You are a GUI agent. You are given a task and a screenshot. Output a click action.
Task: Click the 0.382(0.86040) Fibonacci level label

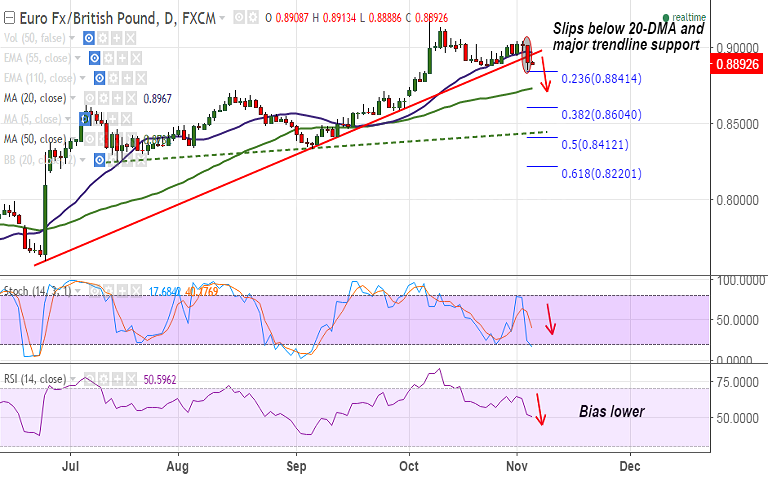coord(601,115)
